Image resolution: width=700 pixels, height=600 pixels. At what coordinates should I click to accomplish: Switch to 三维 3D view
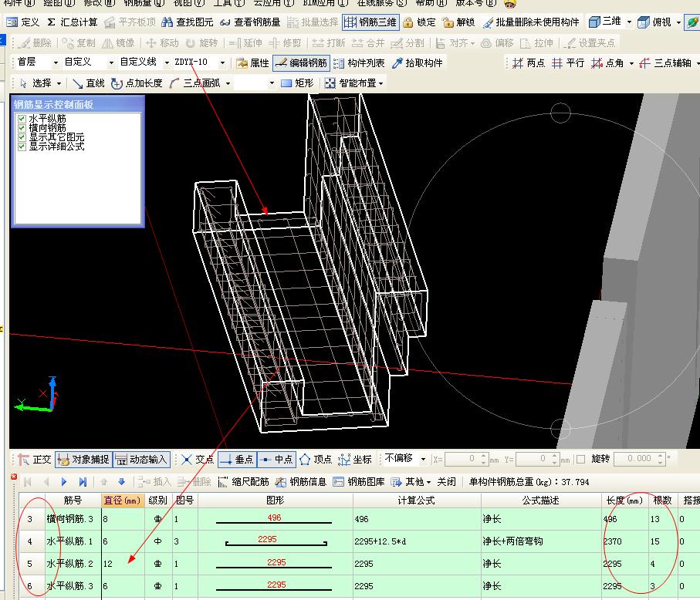point(605,22)
